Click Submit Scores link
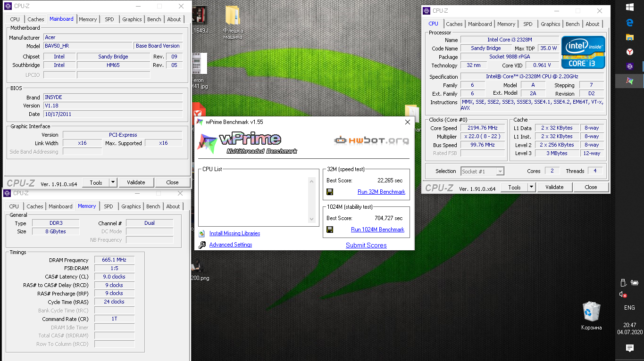Viewport: 644px width, 361px height. [366, 246]
